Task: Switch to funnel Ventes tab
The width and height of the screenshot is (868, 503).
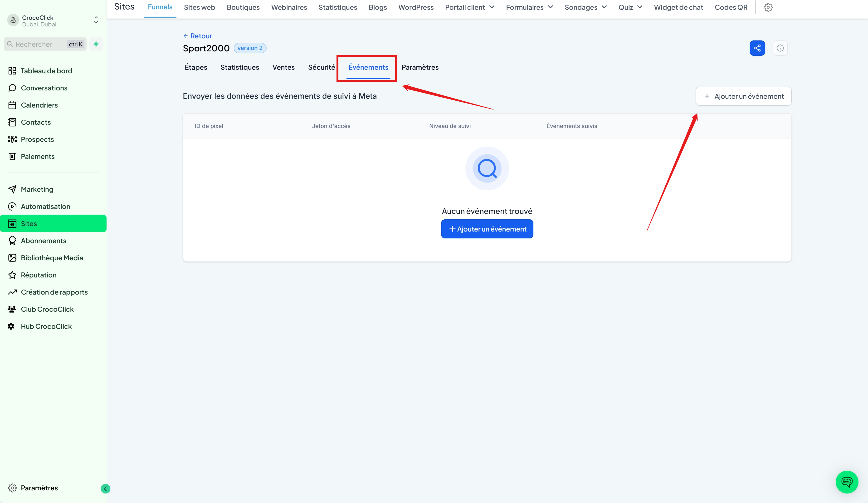Action: (x=283, y=67)
